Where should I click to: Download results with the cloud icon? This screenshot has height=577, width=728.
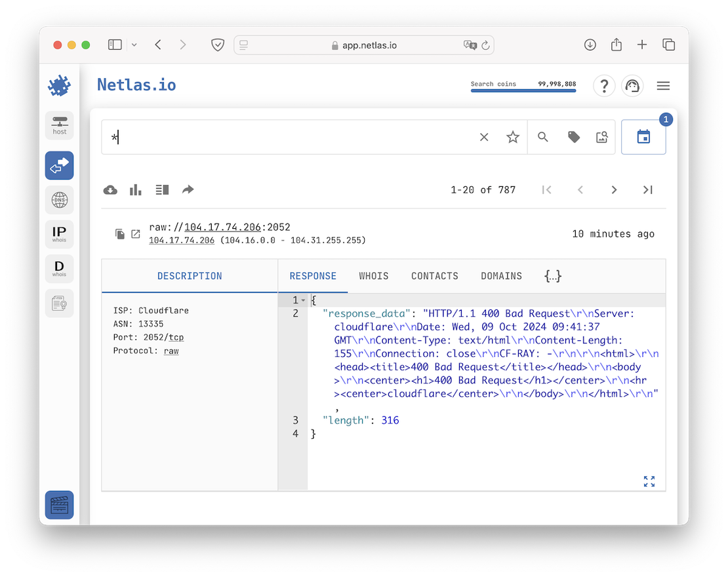click(111, 190)
